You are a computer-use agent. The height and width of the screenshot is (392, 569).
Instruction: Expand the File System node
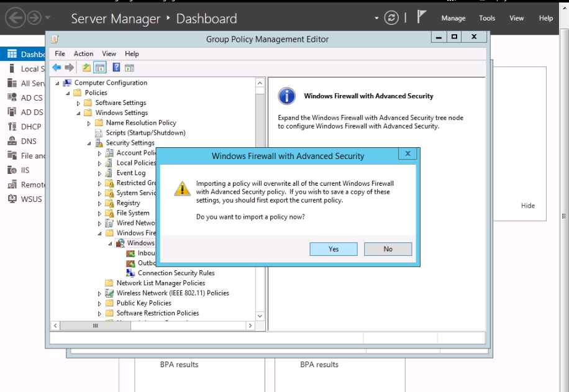click(x=99, y=214)
